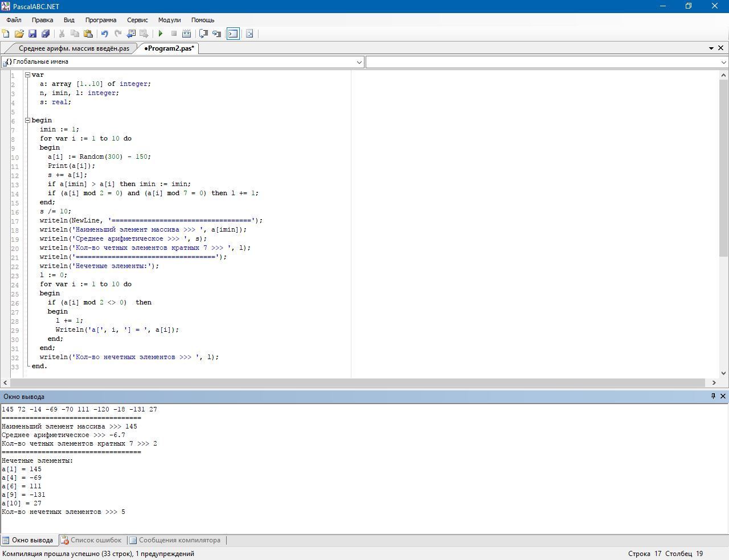Compile the program with the toolbar icon
The width and height of the screenshot is (729, 560).
tap(186, 34)
